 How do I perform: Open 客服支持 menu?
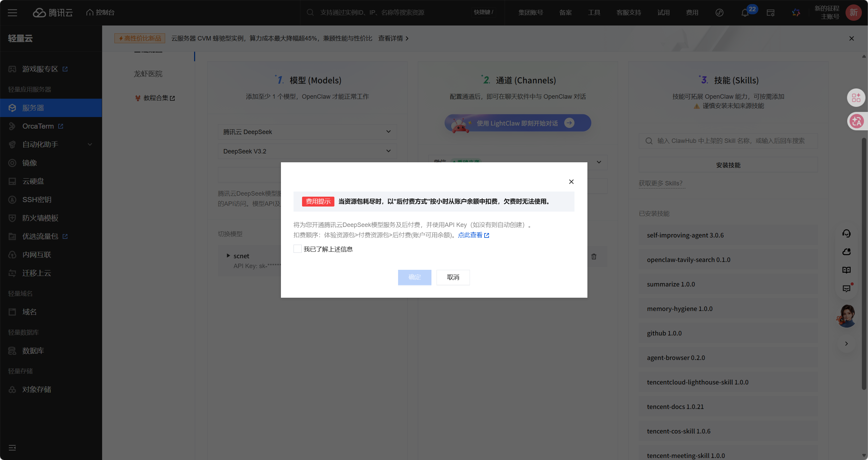click(629, 13)
